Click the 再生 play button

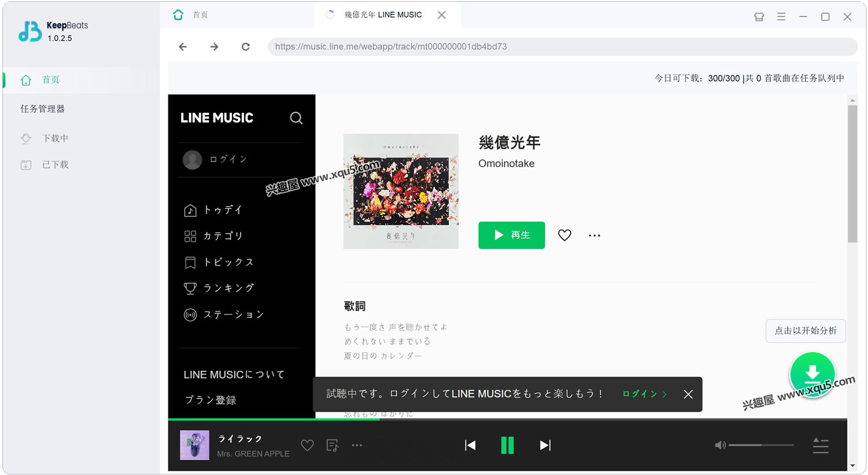click(x=512, y=235)
